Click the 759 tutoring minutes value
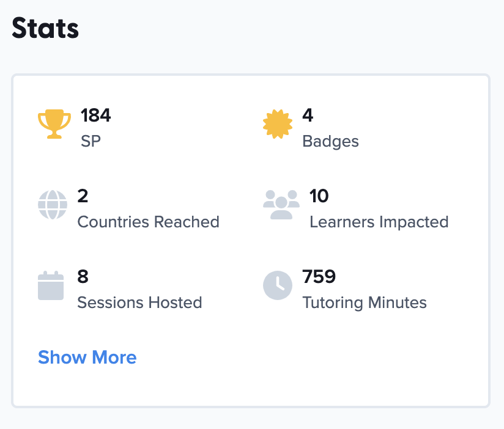Screen dimensions: 504x429 pyautogui.click(x=319, y=277)
